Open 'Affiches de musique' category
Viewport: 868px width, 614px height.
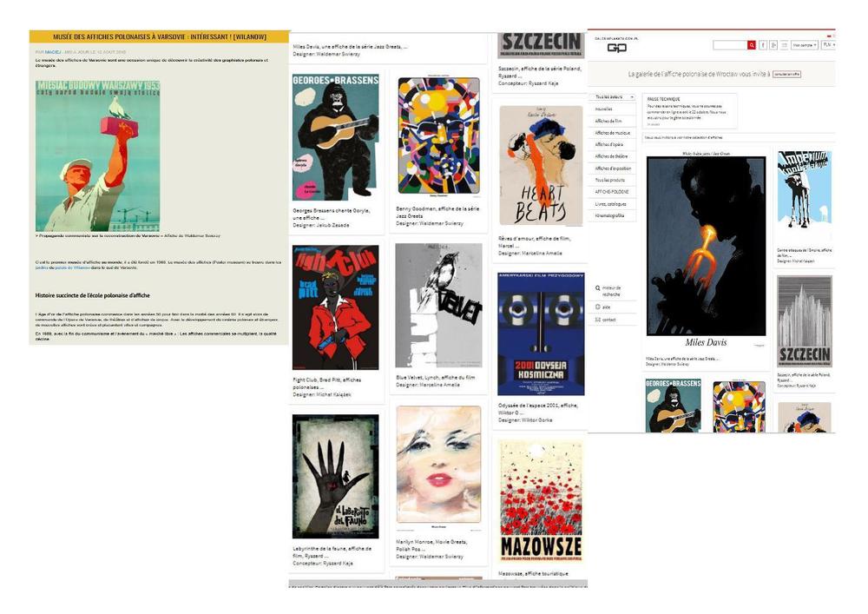click(x=612, y=133)
